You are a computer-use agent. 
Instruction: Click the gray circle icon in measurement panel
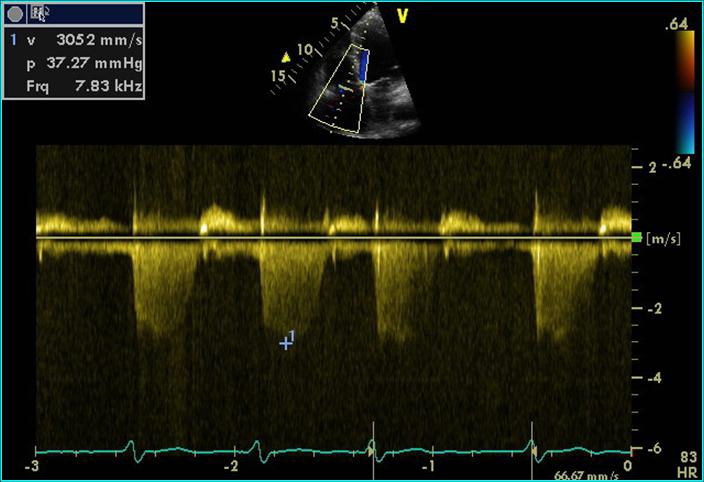[x=15, y=14]
